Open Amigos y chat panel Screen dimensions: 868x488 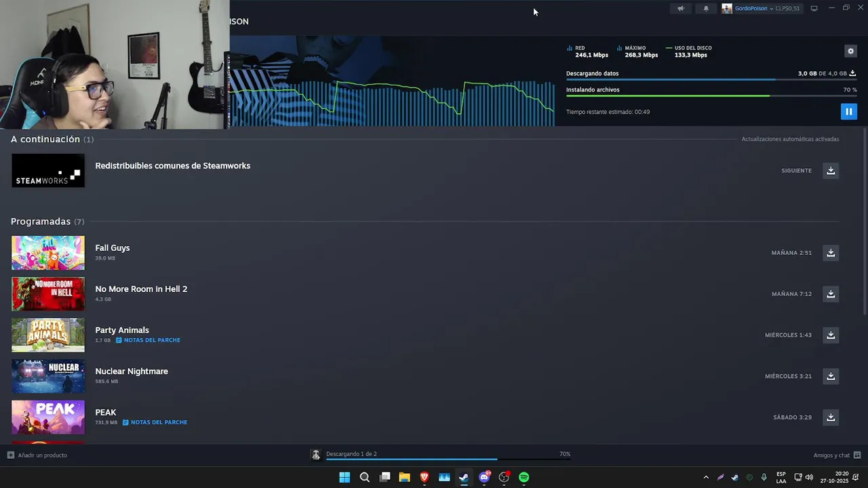837,455
